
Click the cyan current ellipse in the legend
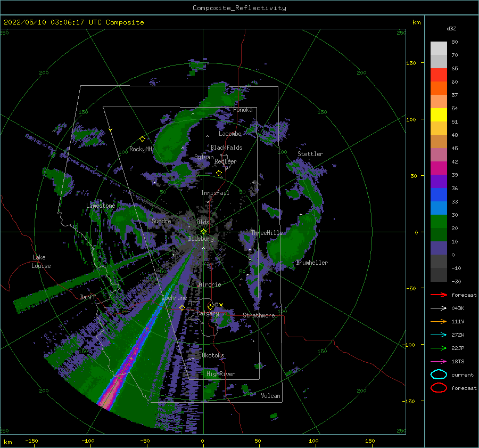(439, 374)
